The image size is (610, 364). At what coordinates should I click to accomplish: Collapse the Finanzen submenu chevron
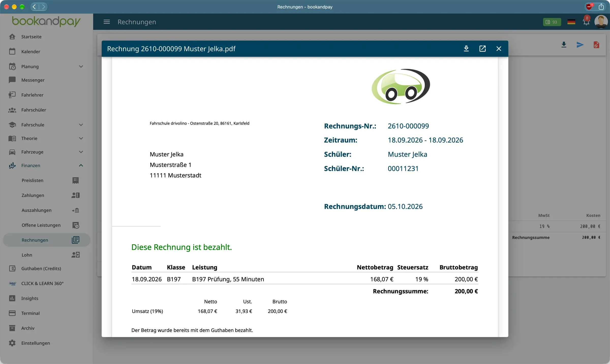(x=81, y=165)
